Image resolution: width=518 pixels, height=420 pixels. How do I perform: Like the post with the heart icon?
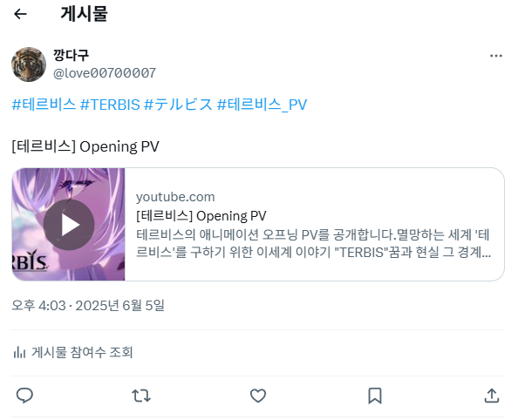coord(258,396)
